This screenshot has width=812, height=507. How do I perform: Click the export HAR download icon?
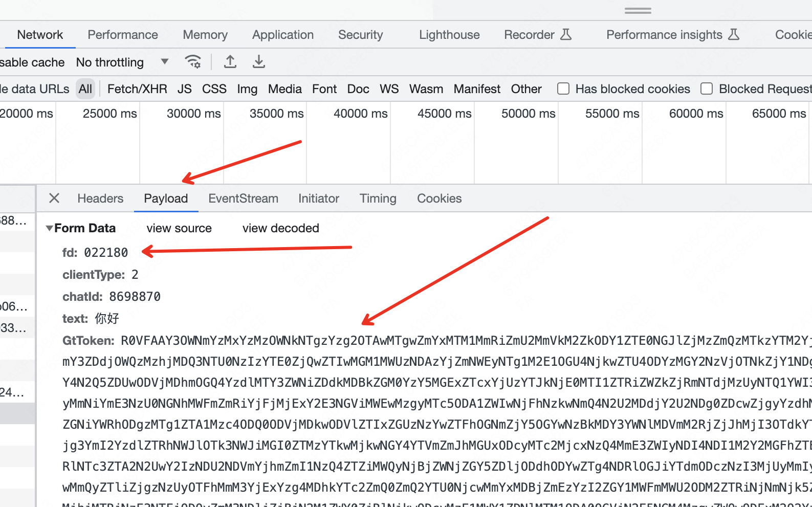pyautogui.click(x=259, y=62)
